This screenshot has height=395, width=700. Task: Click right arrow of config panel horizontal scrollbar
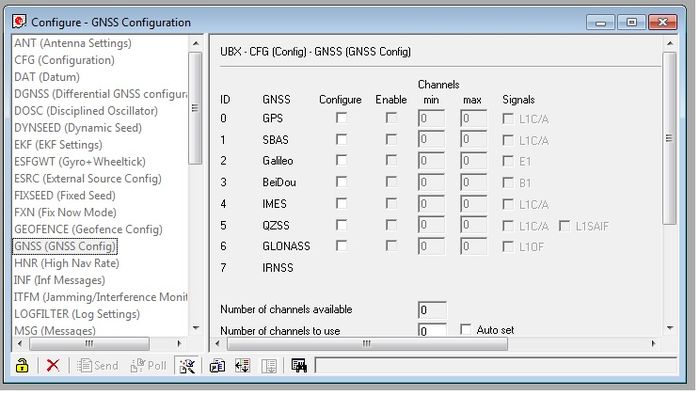(653, 344)
